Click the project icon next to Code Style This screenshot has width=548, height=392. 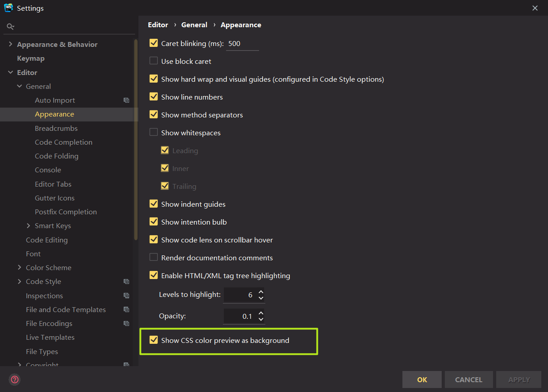126,282
